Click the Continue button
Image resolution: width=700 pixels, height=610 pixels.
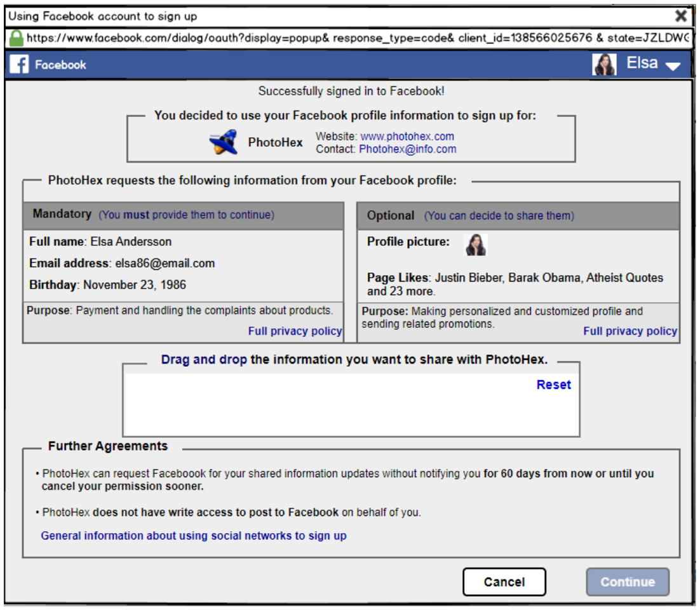click(627, 581)
